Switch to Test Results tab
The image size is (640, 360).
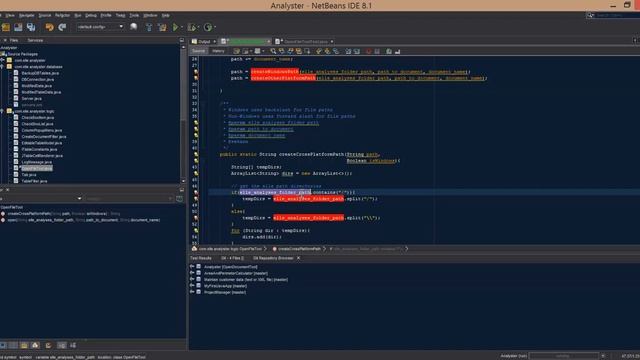(201, 258)
